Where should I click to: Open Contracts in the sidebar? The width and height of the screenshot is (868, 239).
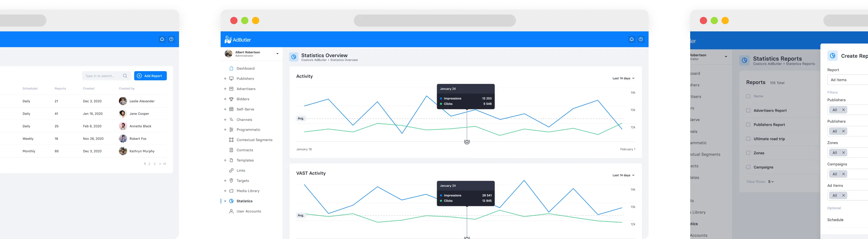pyautogui.click(x=245, y=150)
